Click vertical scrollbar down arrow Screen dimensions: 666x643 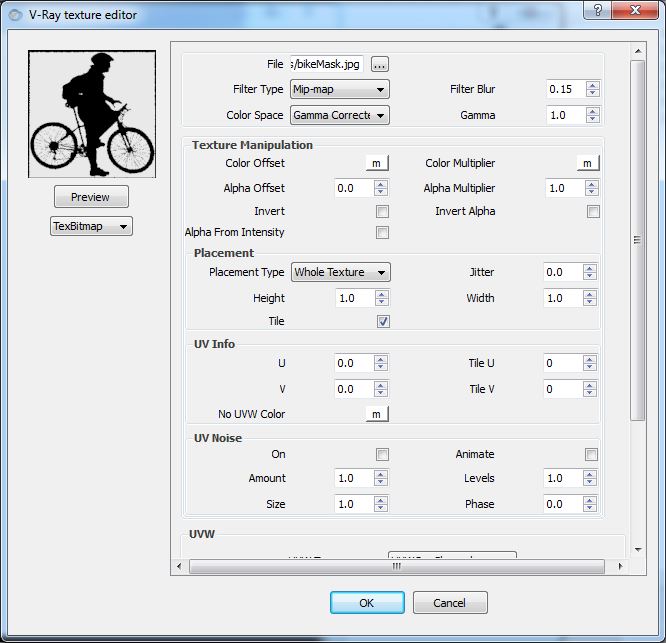(638, 550)
